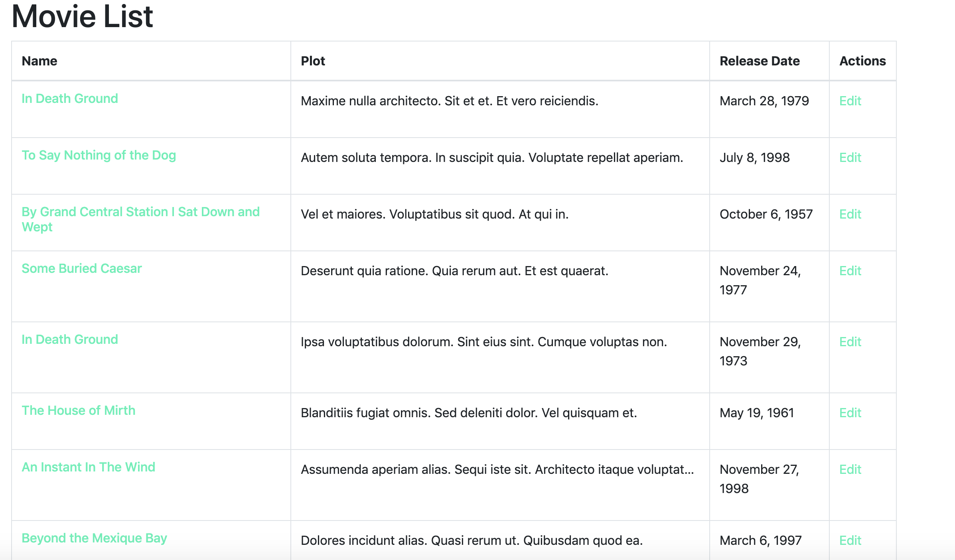Open An Instant In The Wind
Image resolution: width=955 pixels, height=560 pixels.
pyautogui.click(x=88, y=467)
